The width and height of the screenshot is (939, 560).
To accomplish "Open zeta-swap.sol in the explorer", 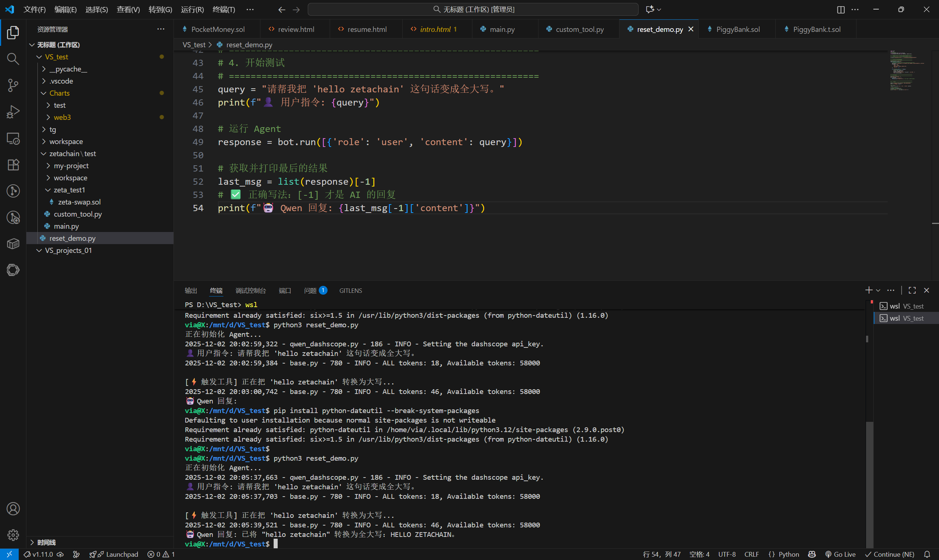I will [100, 202].
